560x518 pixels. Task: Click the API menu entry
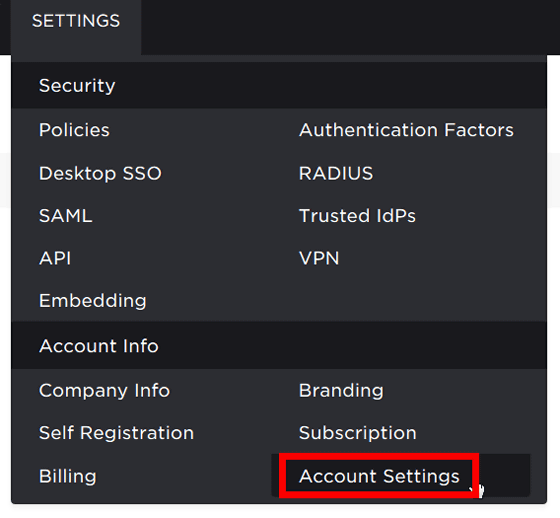(x=55, y=258)
